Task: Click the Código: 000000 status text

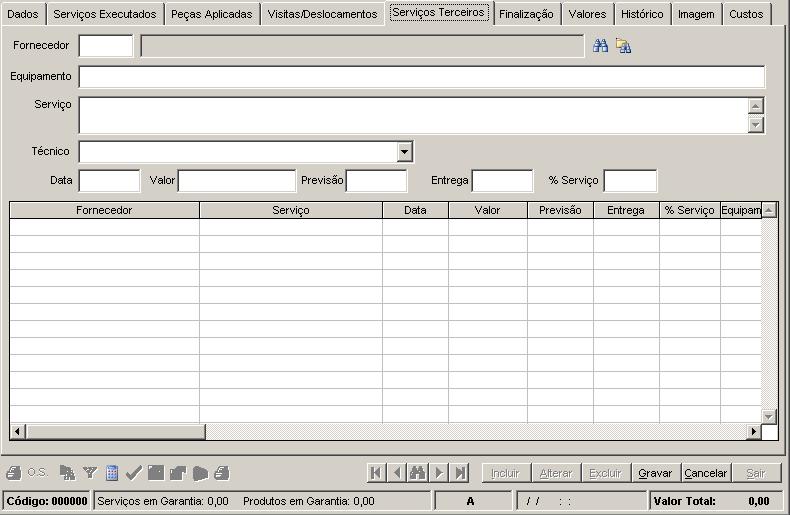Action: pyautogui.click(x=47, y=501)
